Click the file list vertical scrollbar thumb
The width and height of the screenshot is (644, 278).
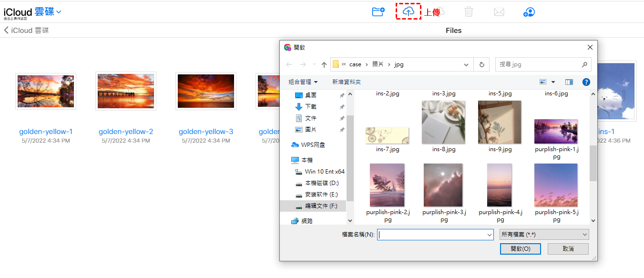593,163
